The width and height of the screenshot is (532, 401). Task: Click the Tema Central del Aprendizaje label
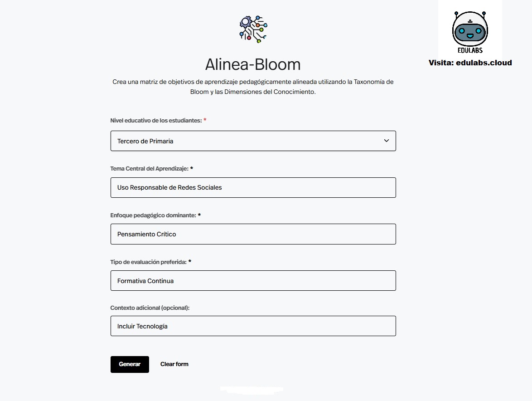(x=149, y=168)
